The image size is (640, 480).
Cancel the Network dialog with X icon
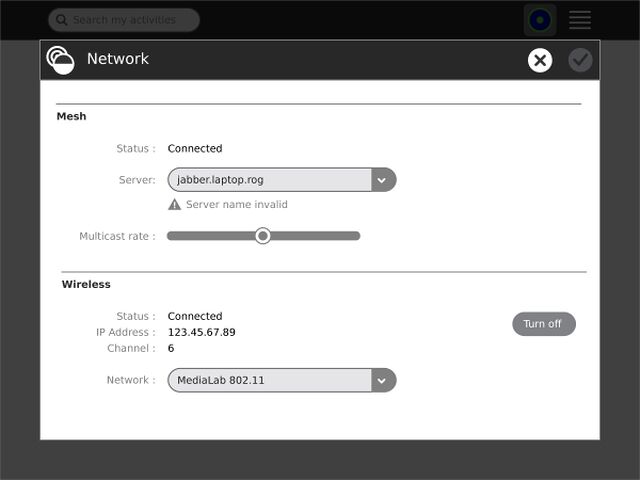[540, 60]
